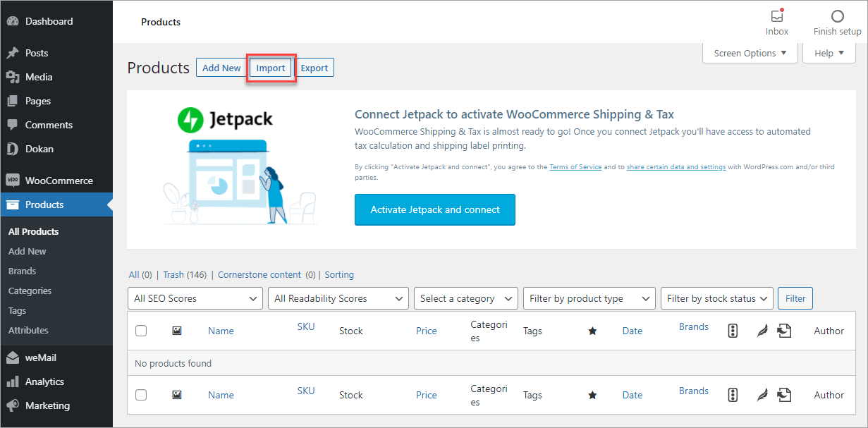Image resolution: width=868 pixels, height=428 pixels.
Task: Click the Add New button
Action: pyautogui.click(x=221, y=68)
